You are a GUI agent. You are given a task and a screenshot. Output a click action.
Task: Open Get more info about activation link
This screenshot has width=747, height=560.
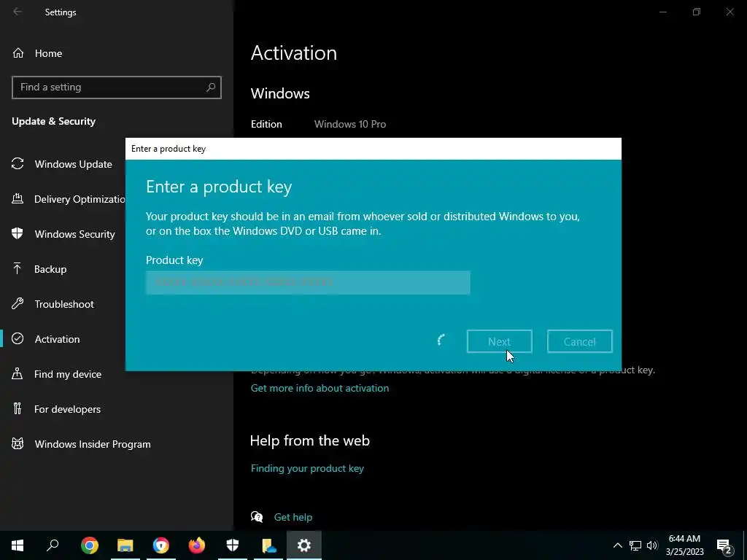click(x=320, y=388)
